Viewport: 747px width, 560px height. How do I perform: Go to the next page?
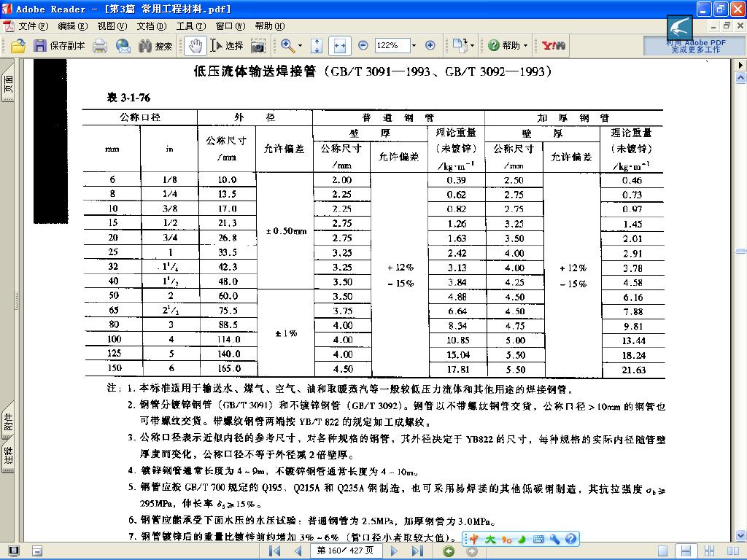click(x=394, y=551)
